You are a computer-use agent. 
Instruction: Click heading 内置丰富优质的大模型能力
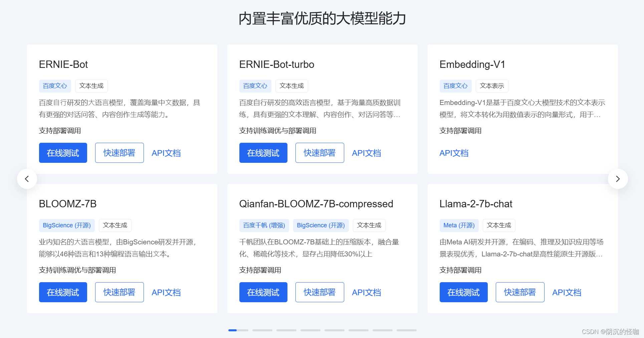(322, 18)
